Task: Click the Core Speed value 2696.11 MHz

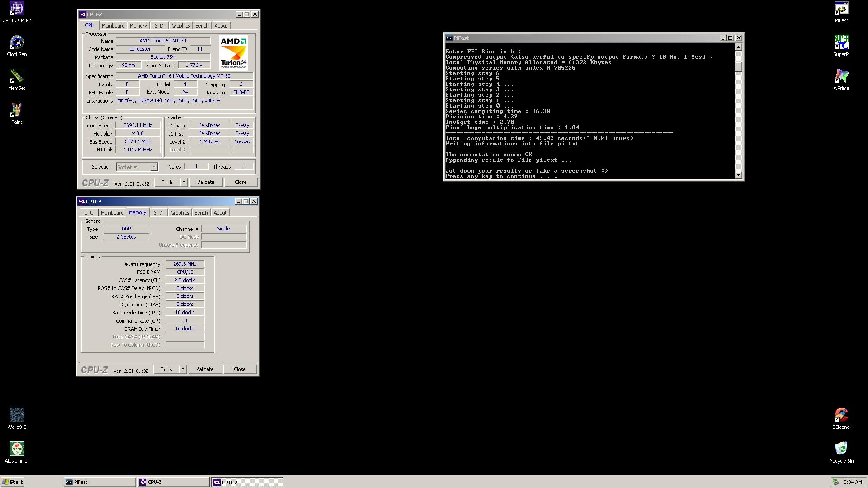Action: (x=138, y=126)
